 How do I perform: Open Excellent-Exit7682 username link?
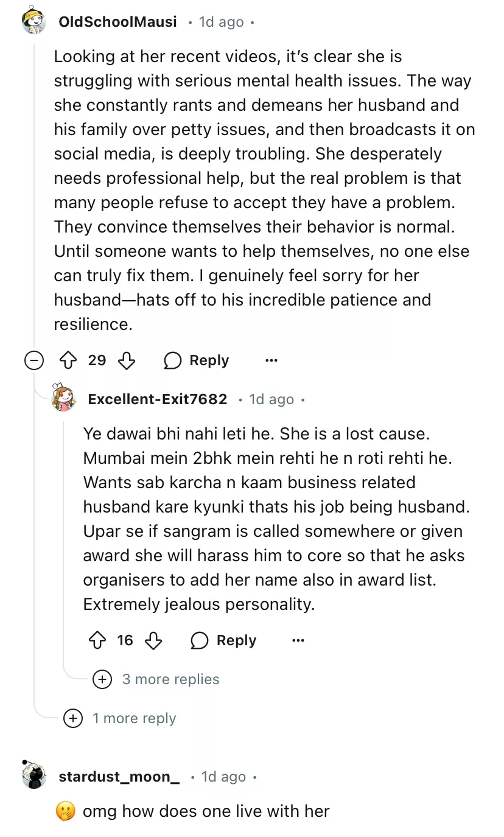158,399
